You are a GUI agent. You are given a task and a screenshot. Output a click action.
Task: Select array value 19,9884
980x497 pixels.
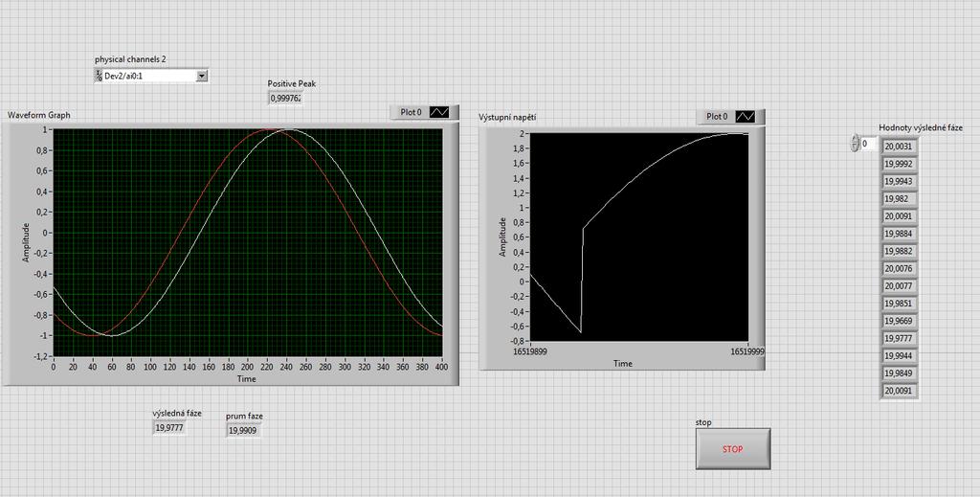(x=899, y=234)
